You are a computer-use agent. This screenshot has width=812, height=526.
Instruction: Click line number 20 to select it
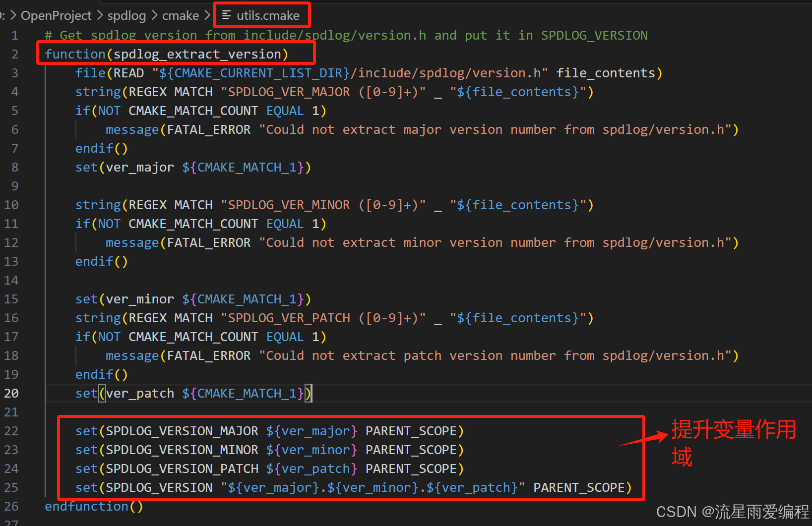(x=11, y=393)
